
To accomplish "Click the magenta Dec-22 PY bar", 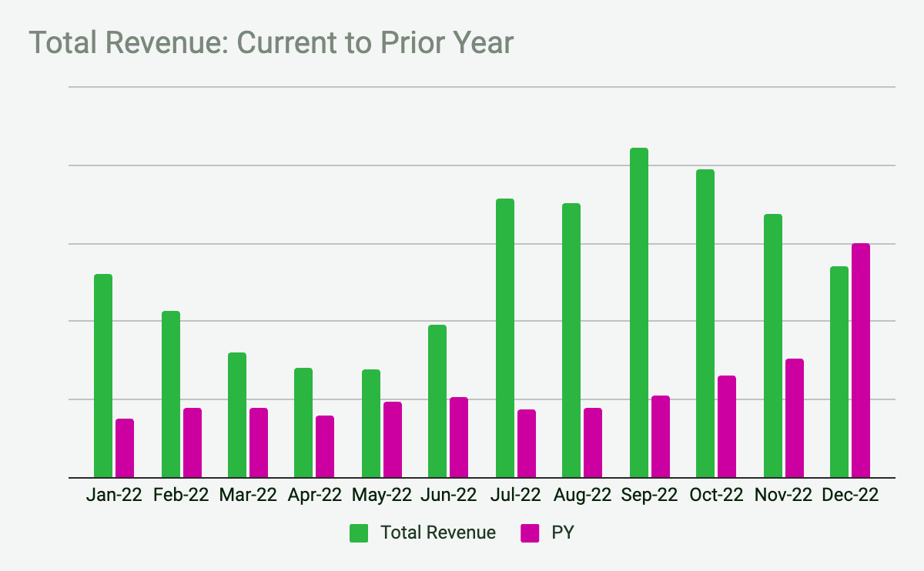I will tap(861, 360).
